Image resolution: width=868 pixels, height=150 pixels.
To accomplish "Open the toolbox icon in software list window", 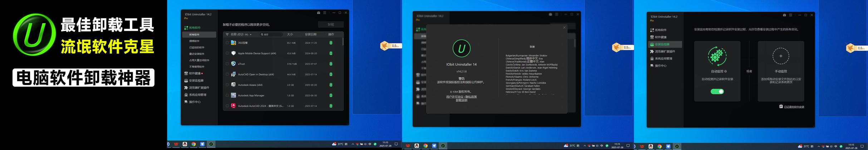I will click(319, 12).
